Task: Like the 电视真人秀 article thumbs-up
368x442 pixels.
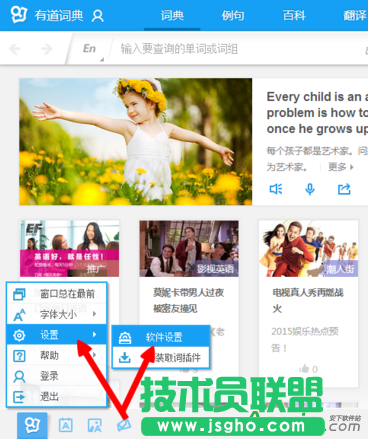Action: coord(304,368)
